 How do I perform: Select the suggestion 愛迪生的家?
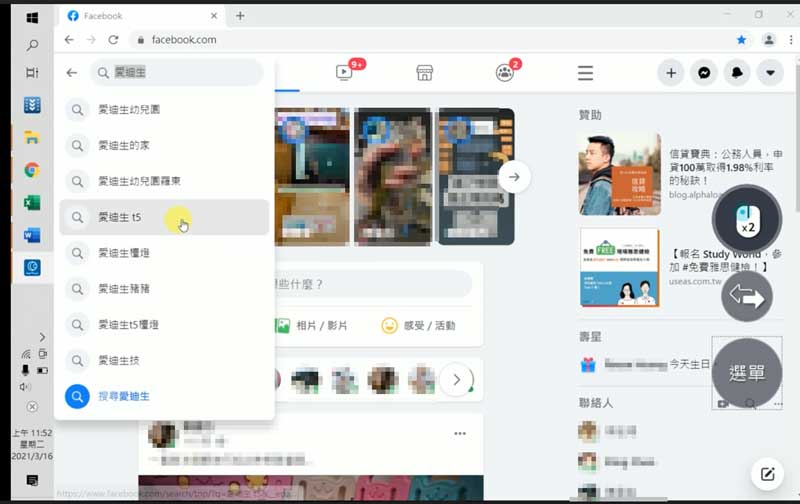164,145
